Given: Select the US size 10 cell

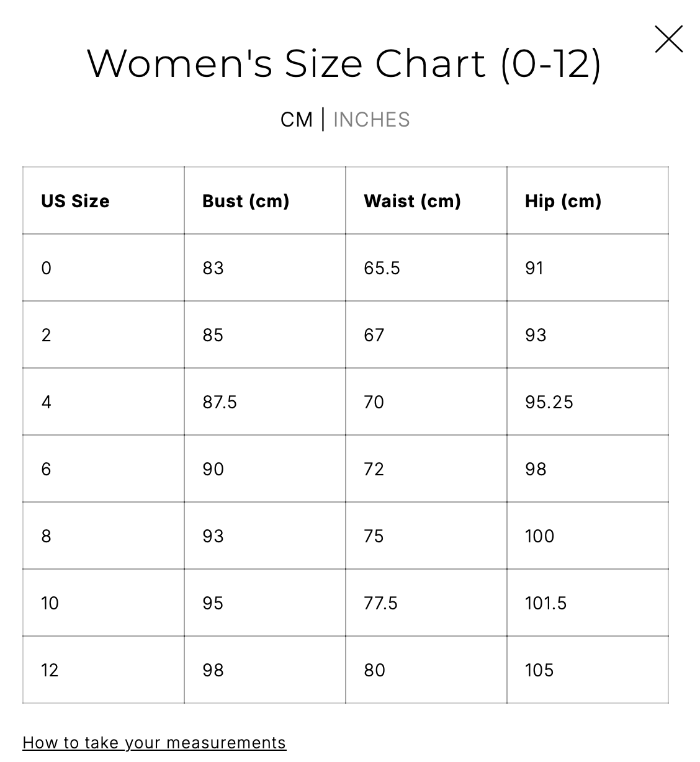Looking at the screenshot, I should point(50,603).
